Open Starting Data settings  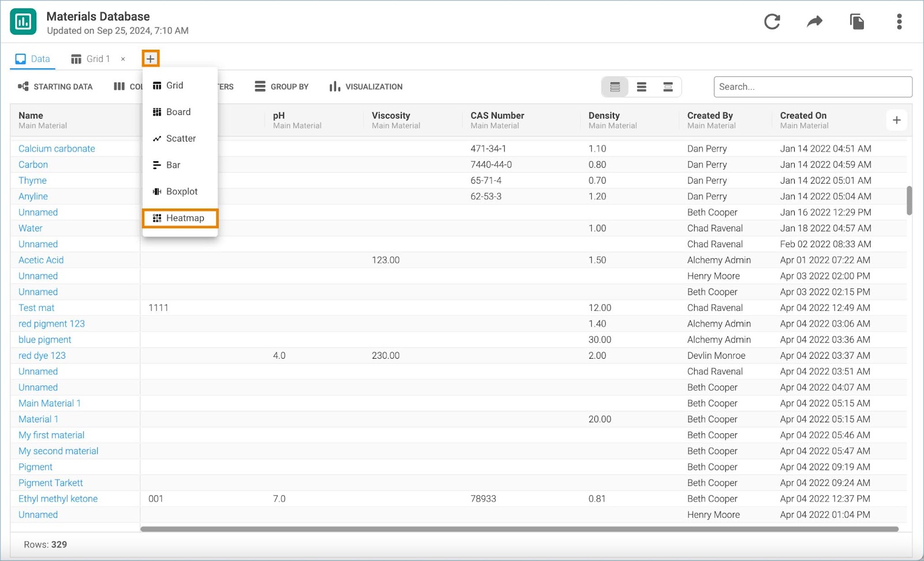pos(55,87)
